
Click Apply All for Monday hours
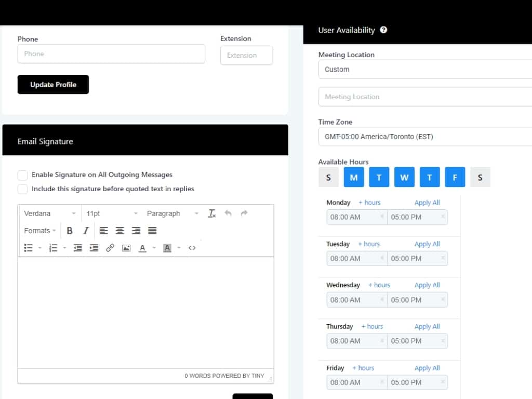(427, 203)
